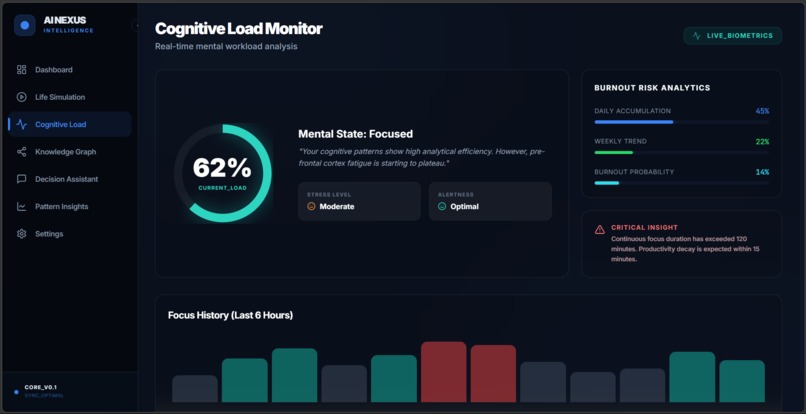Click the 'Burnout Risk Analytics' title

[652, 88]
